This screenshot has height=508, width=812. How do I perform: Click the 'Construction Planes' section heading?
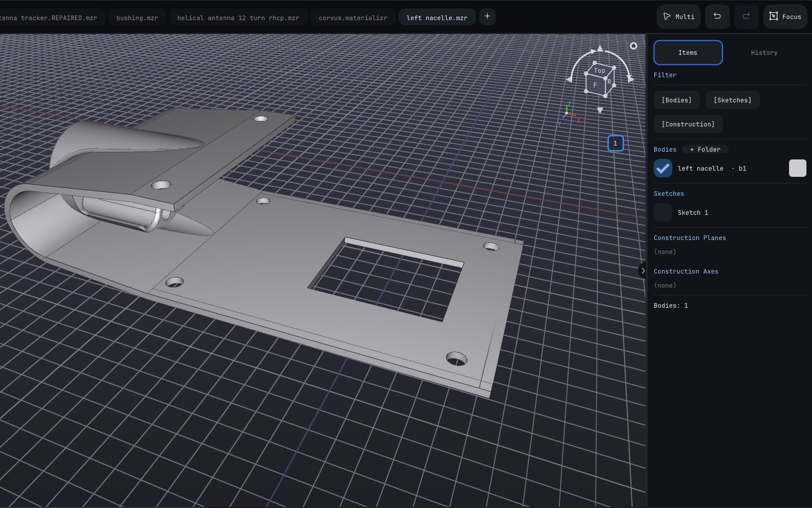point(690,238)
